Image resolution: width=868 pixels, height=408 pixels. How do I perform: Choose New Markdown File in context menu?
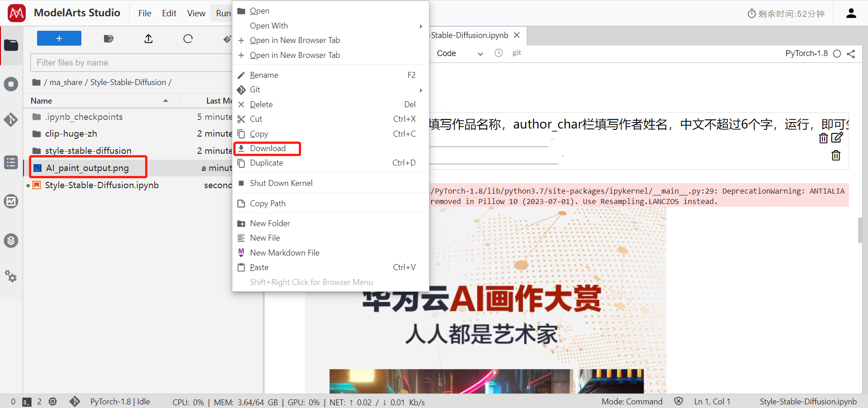point(330,253)
